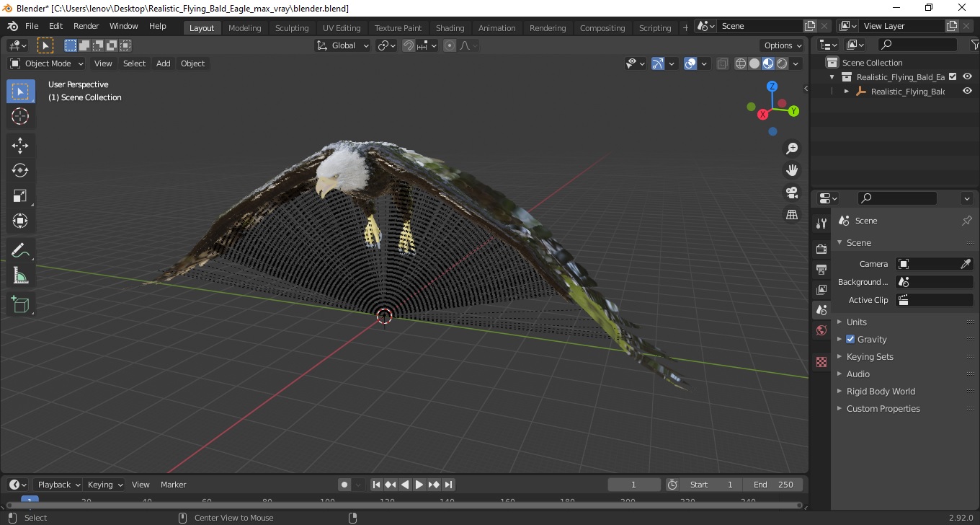Select the Add Cube tool
980x525 pixels.
(x=20, y=304)
